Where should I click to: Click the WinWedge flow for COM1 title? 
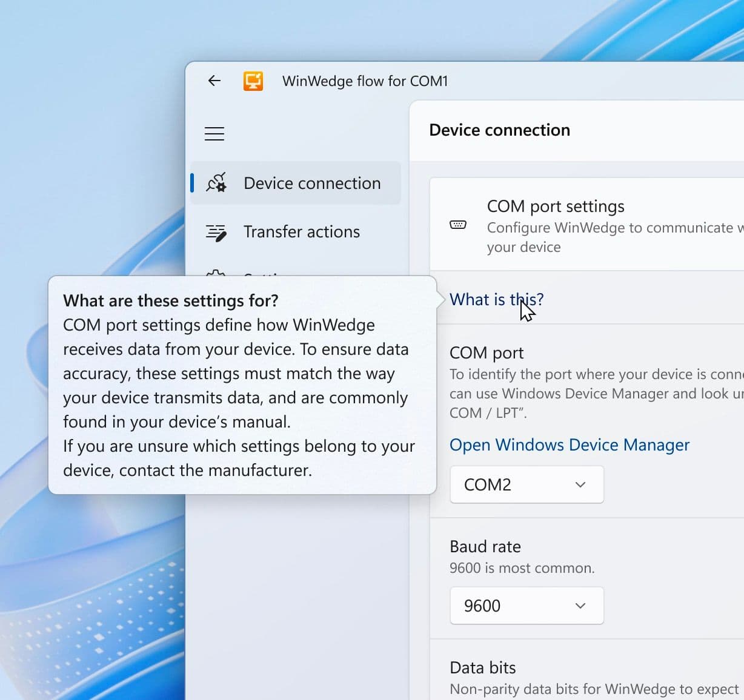[365, 81]
